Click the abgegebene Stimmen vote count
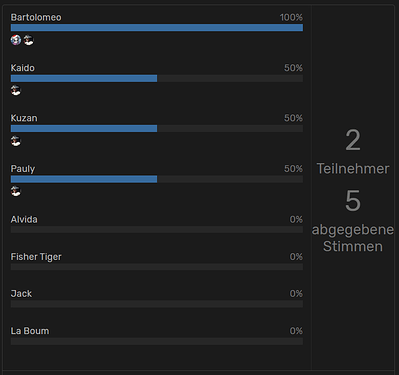Screen dimensions: 399x375 pos(353,201)
